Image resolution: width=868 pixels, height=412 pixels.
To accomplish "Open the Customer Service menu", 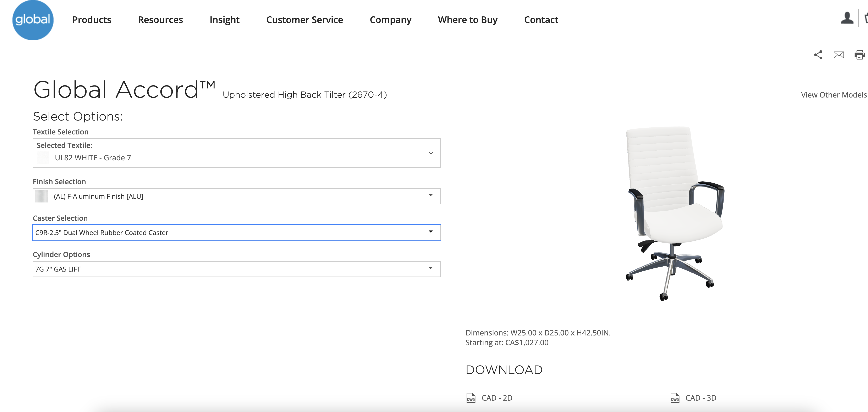I will coord(304,20).
